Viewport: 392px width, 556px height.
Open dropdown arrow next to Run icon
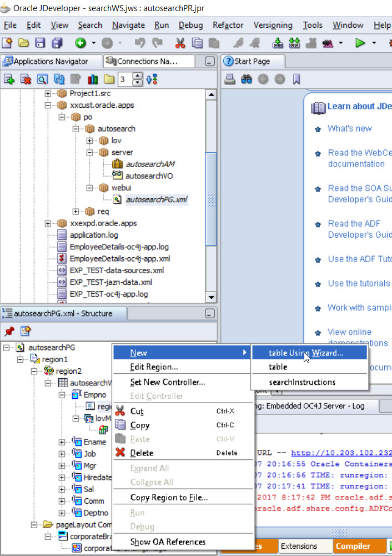click(x=374, y=43)
